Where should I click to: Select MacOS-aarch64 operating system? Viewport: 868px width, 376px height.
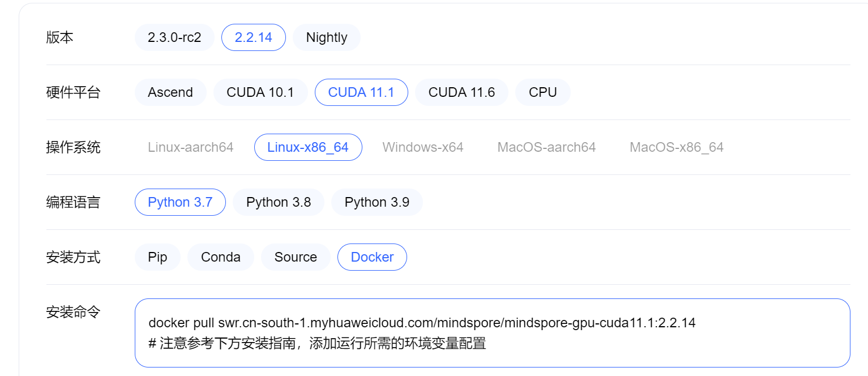546,147
